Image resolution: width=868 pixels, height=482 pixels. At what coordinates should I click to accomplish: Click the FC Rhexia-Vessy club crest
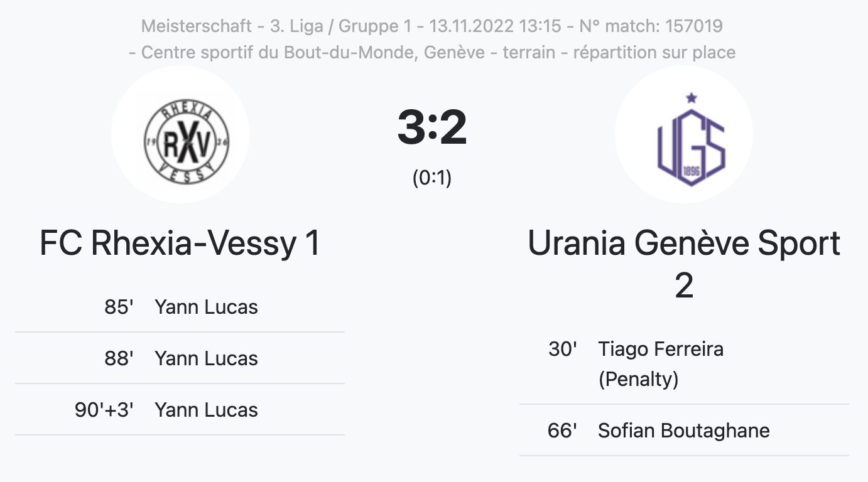tap(180, 134)
